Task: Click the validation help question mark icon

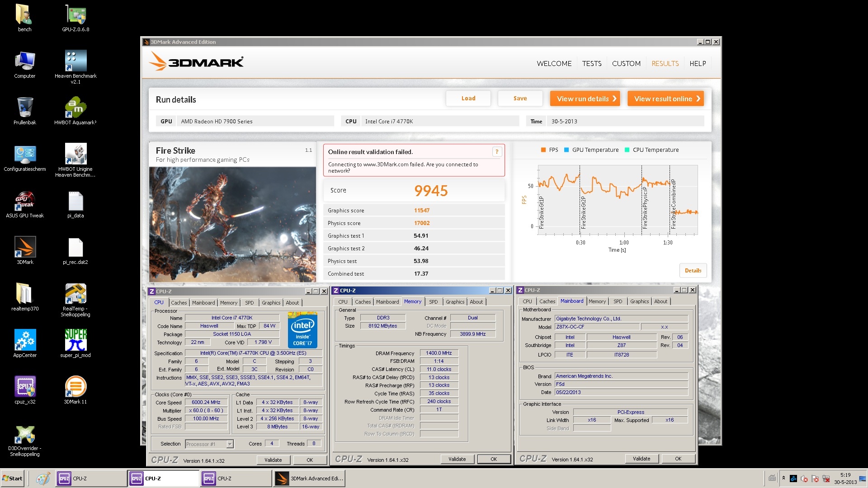Action: [x=497, y=152]
